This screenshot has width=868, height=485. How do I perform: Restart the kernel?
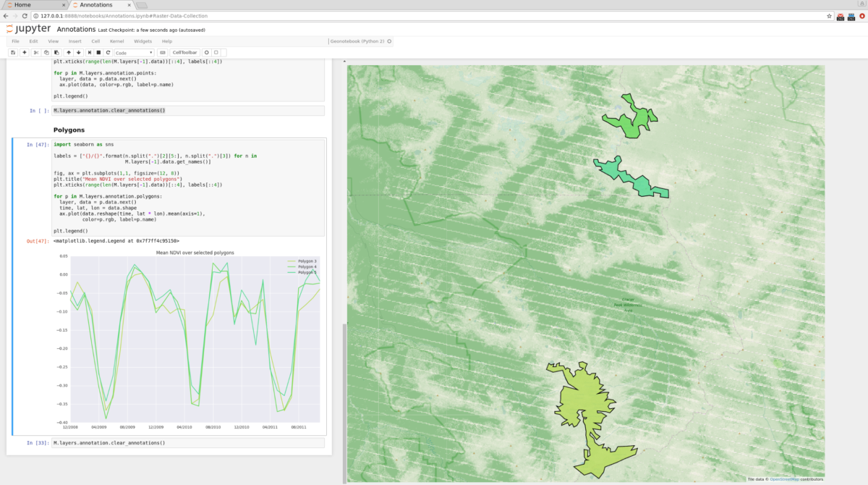click(x=107, y=52)
